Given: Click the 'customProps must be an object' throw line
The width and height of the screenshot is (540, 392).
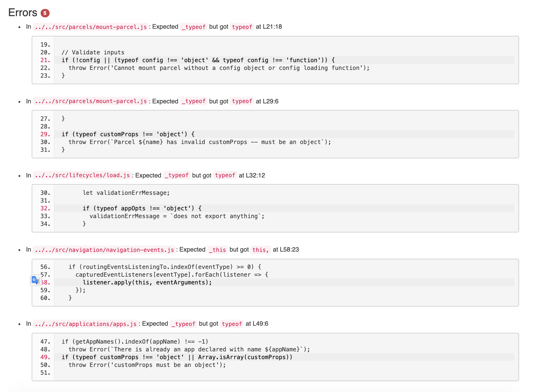Looking at the screenshot, I should coord(147,365).
